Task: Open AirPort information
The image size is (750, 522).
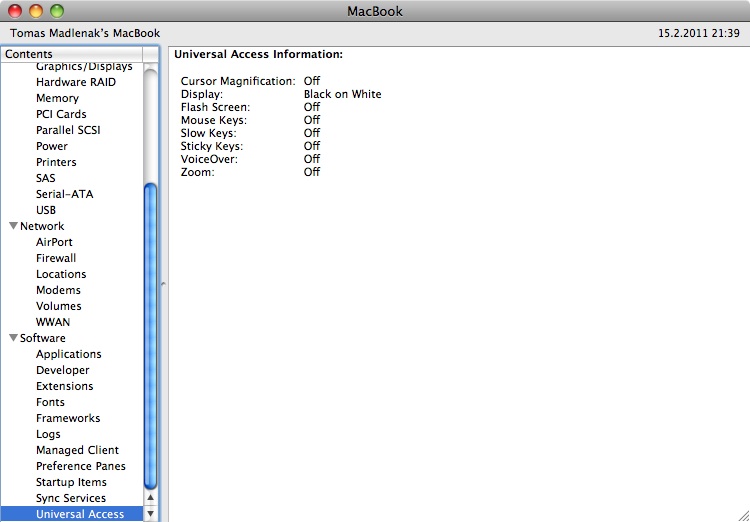Action: click(55, 242)
